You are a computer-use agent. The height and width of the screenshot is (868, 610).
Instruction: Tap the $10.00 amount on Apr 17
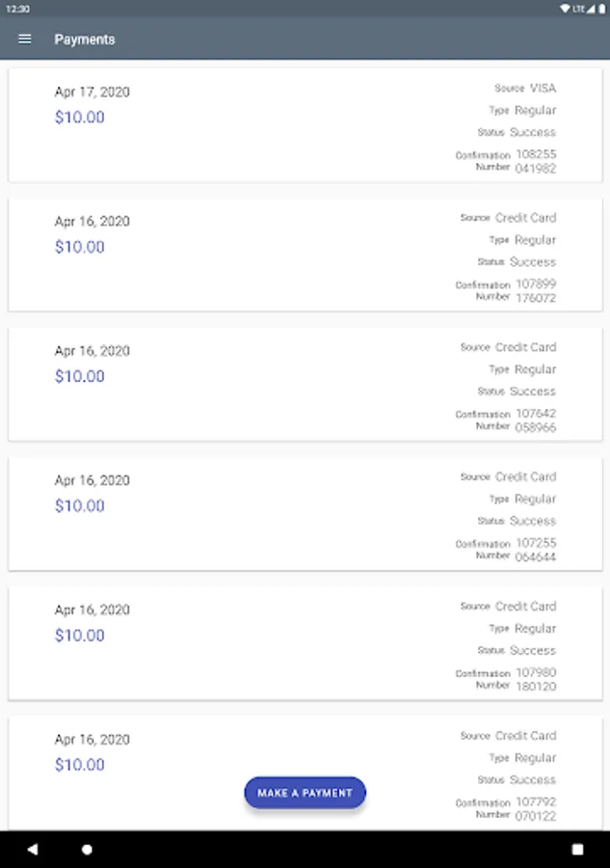(x=80, y=118)
